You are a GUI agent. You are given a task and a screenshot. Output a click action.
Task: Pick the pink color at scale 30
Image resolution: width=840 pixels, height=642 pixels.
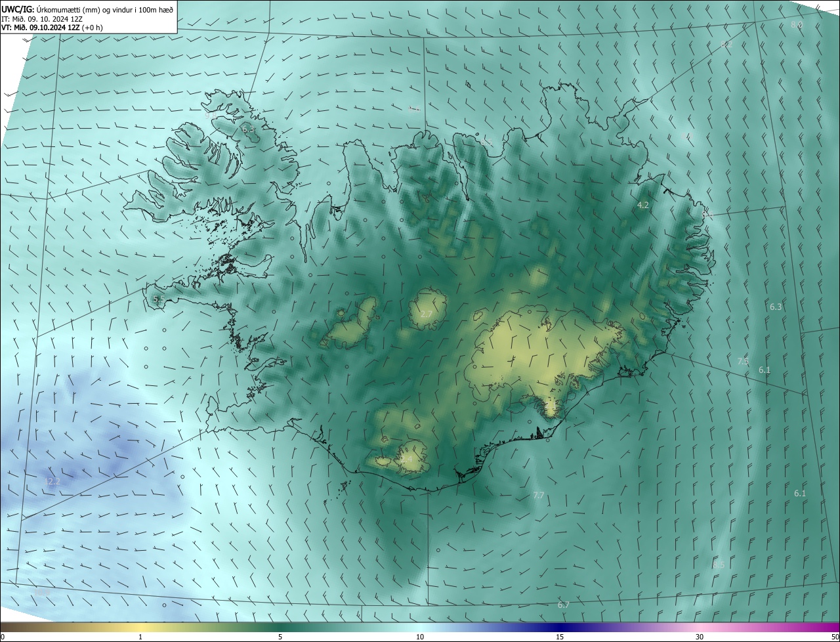click(700, 627)
